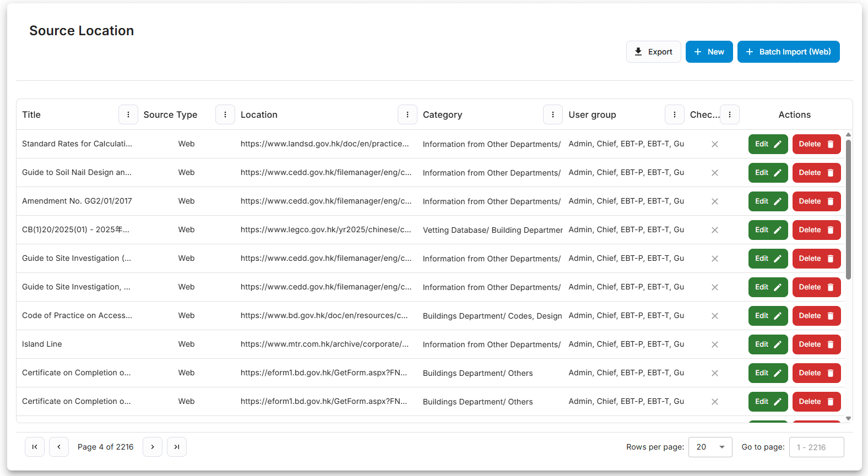Open Category column options menu
Image resolution: width=868 pixels, height=476 pixels.
pyautogui.click(x=553, y=114)
